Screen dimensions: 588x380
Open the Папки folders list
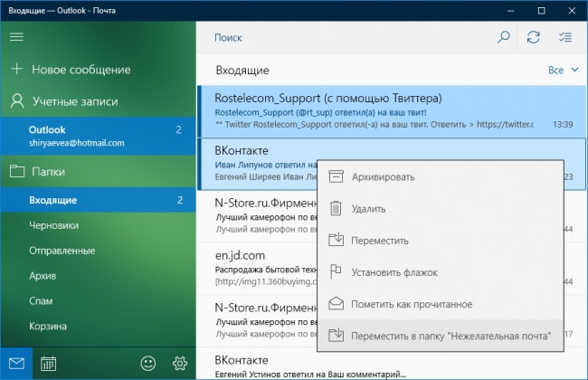(98, 171)
